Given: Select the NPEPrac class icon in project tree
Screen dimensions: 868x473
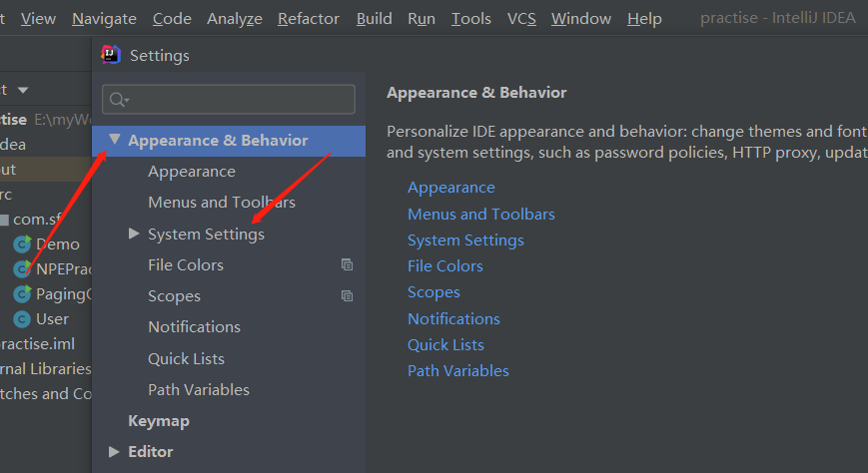Looking at the screenshot, I should click(x=22, y=268).
